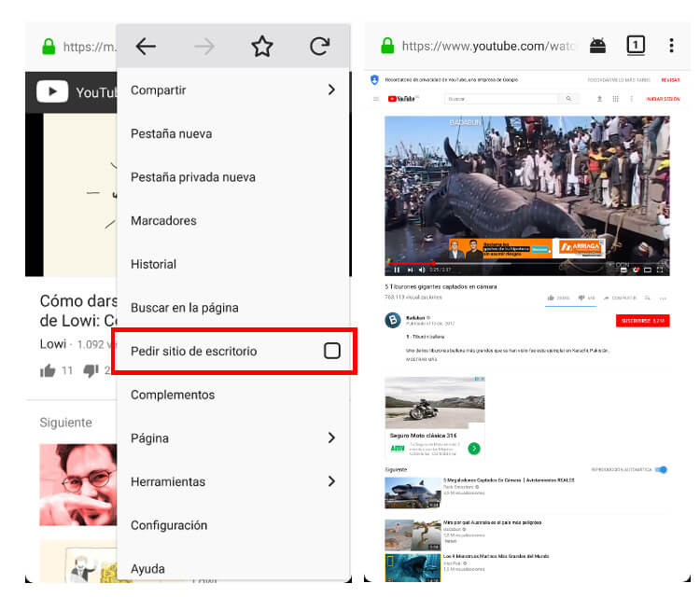Open the player settings gear
Viewport: 700px width, 597px height.
pyautogui.click(x=636, y=270)
